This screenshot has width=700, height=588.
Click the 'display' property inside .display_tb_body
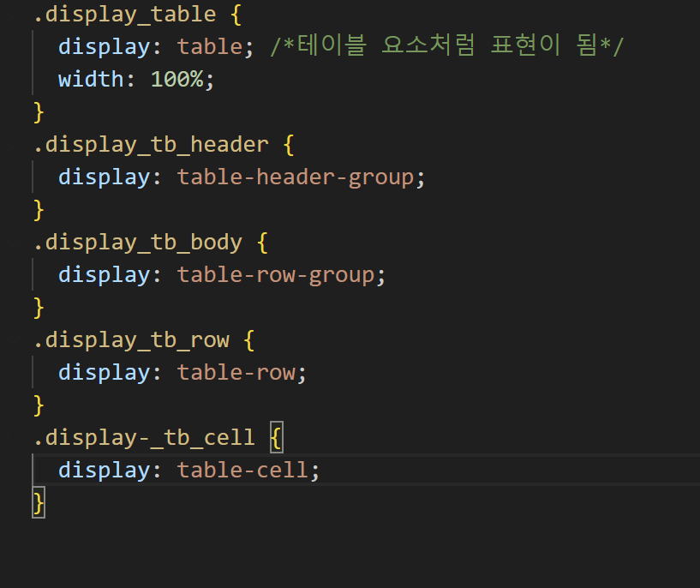coord(104,276)
